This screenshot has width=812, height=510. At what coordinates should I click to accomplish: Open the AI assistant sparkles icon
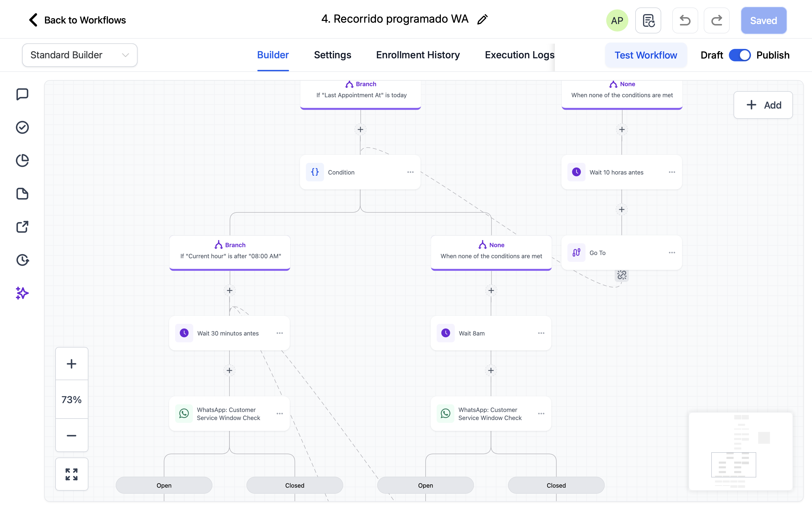[x=22, y=293]
